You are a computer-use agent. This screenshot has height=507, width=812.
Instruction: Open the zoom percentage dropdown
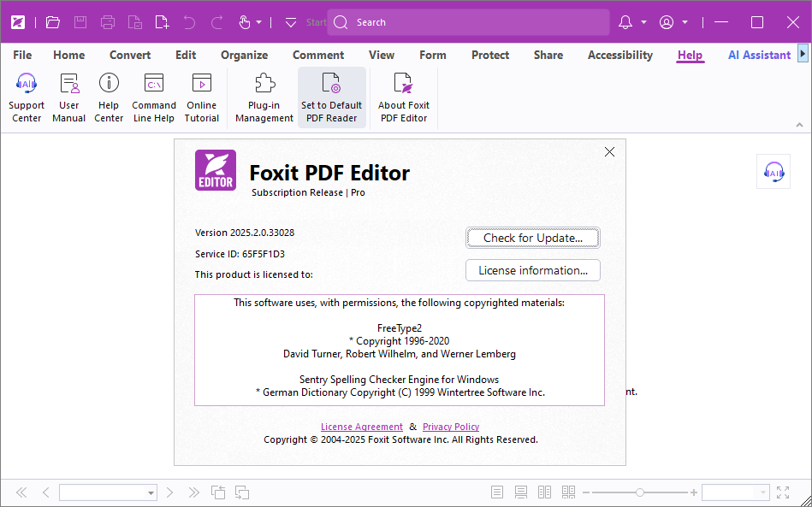pos(763,492)
